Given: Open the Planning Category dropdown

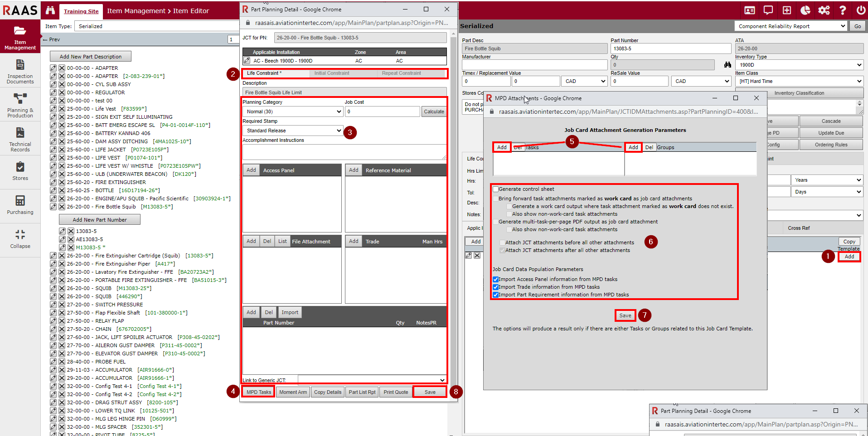Looking at the screenshot, I should coord(293,111).
